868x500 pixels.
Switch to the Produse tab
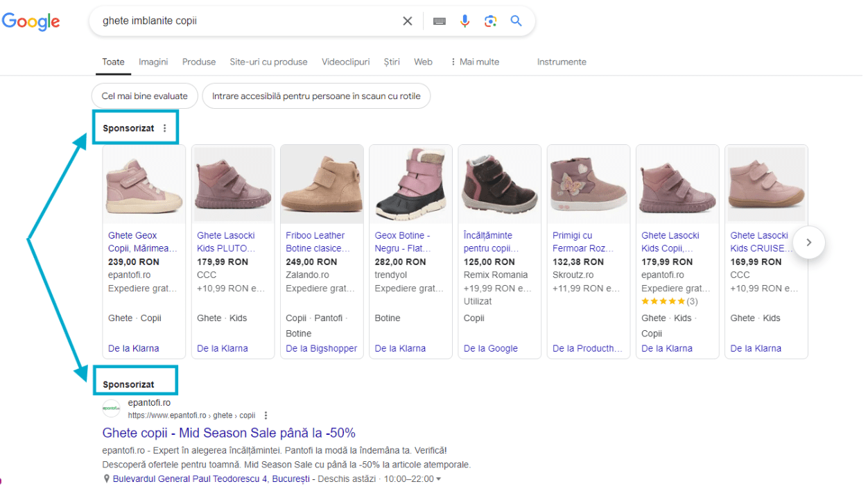pos(199,62)
